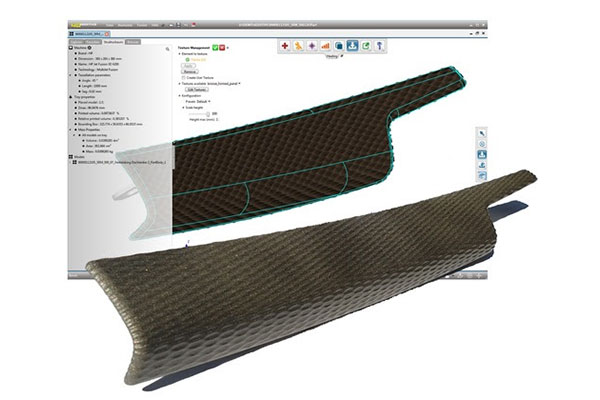
Task: Click the highlighted blue download-tray toolbar icon
Action: coord(352,46)
